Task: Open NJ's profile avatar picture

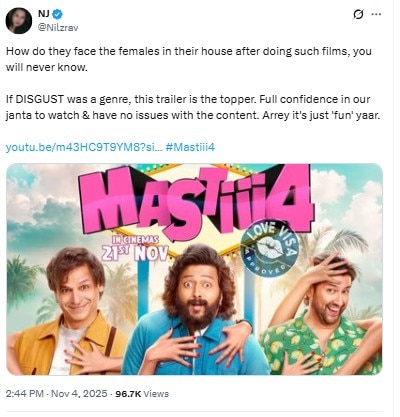Action: (19, 20)
